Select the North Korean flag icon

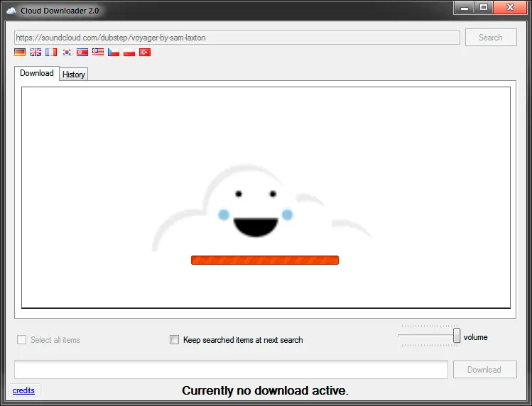click(x=82, y=53)
